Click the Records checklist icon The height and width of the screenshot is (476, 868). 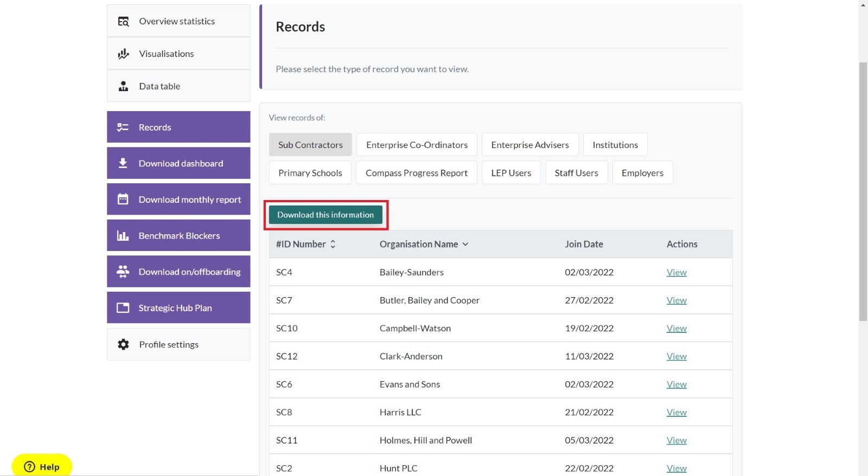123,127
